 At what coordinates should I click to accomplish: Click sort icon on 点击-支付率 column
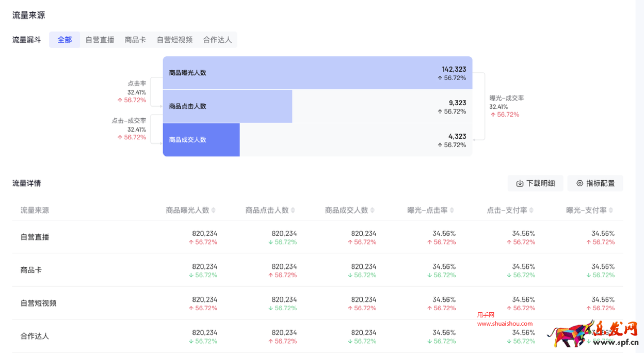point(532,210)
